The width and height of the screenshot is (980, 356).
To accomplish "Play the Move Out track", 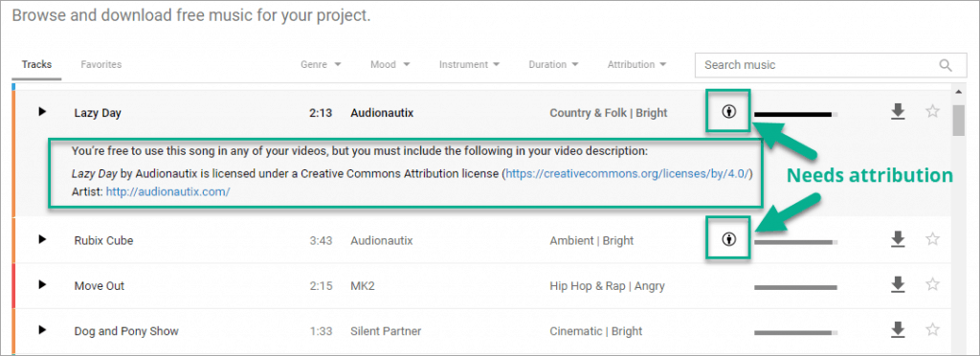I will [42, 285].
